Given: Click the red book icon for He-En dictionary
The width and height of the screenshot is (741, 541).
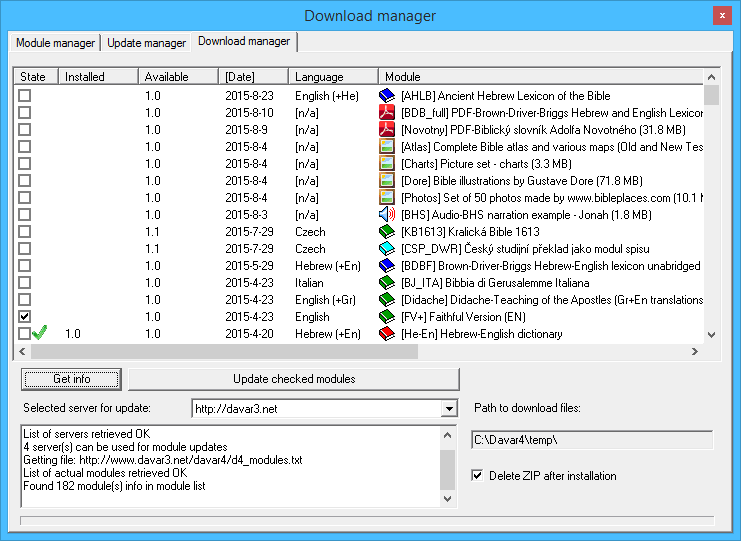Looking at the screenshot, I should pos(387,334).
